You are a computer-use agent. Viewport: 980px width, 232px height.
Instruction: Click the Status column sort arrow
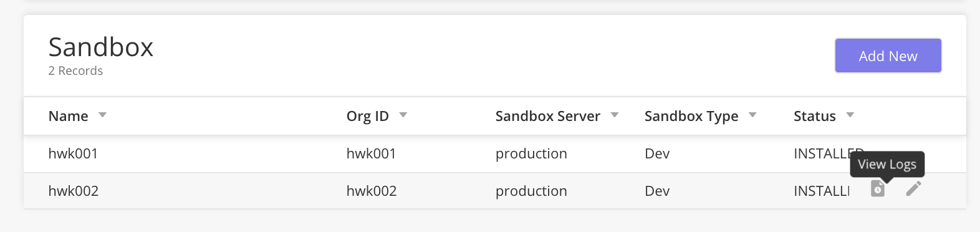coord(850,115)
